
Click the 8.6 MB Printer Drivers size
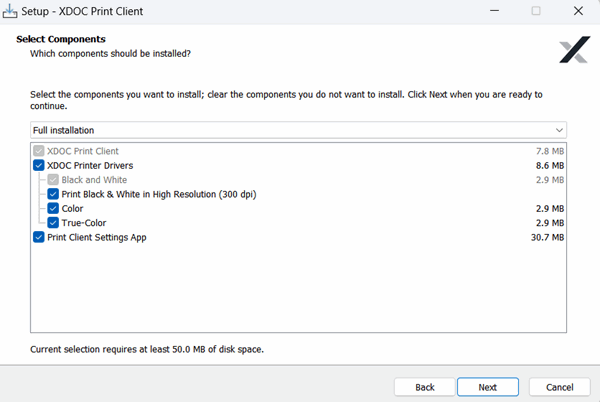tap(551, 165)
